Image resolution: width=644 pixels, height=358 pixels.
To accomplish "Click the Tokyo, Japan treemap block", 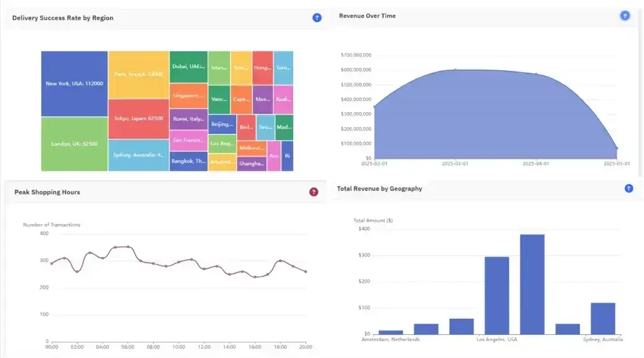I will (x=138, y=118).
